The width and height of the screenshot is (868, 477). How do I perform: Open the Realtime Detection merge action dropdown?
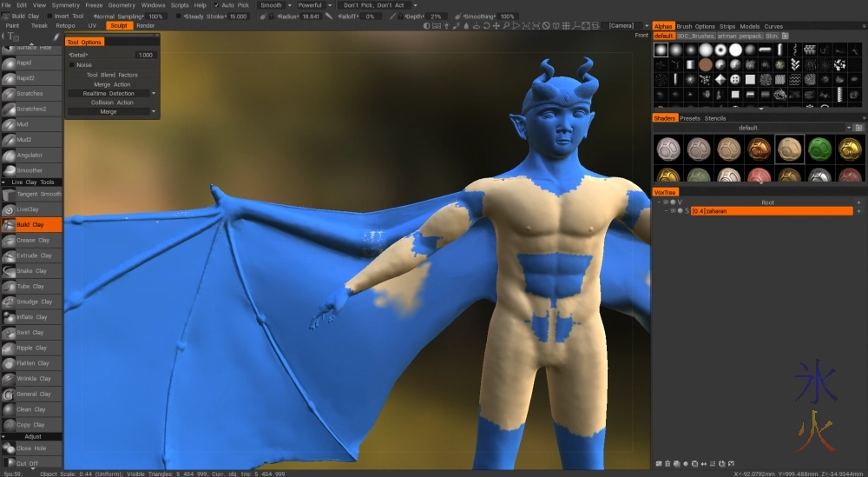coord(113,93)
